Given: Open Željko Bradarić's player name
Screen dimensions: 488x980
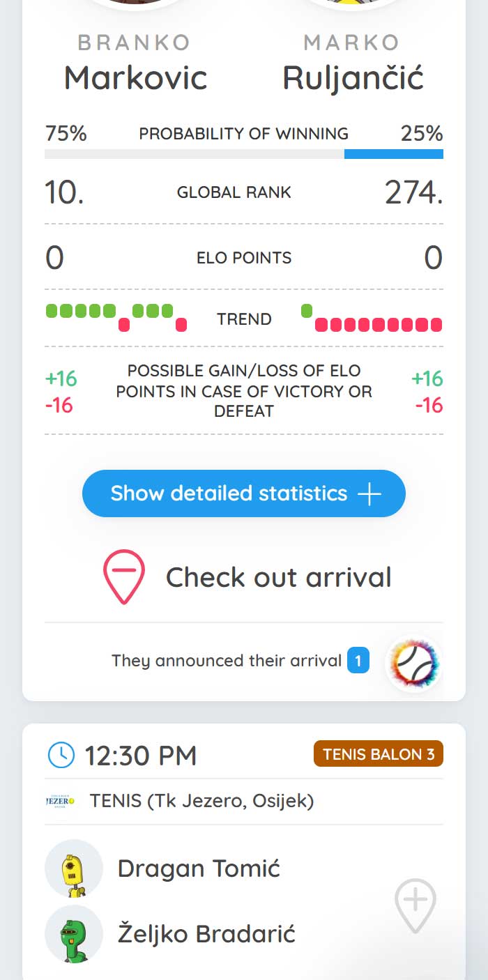Looking at the screenshot, I should tap(206, 934).
